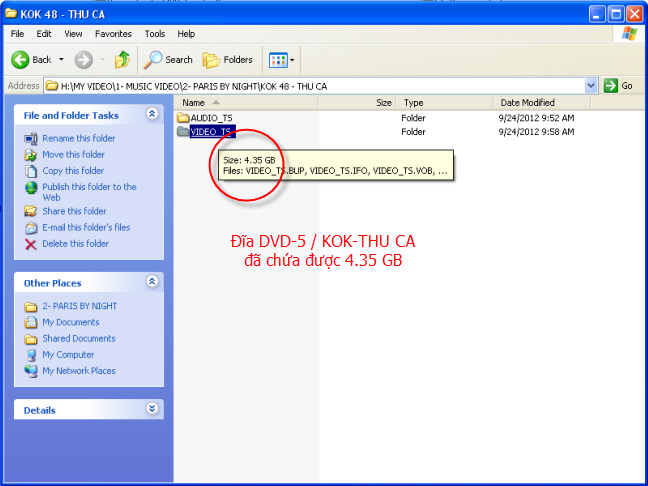This screenshot has height=486, width=648.
Task: Click the Copy this folder icon
Action: click(x=31, y=171)
